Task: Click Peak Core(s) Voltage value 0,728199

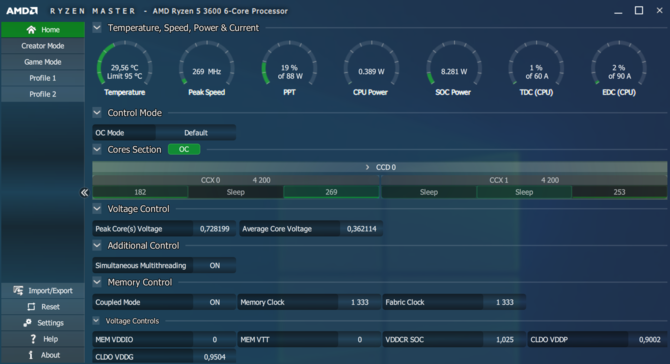Action: [x=215, y=229]
